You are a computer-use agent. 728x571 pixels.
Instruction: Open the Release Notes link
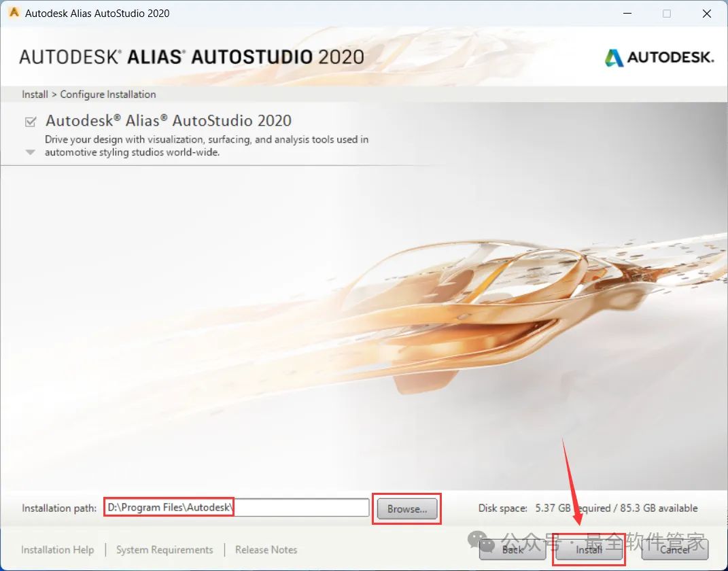266,550
